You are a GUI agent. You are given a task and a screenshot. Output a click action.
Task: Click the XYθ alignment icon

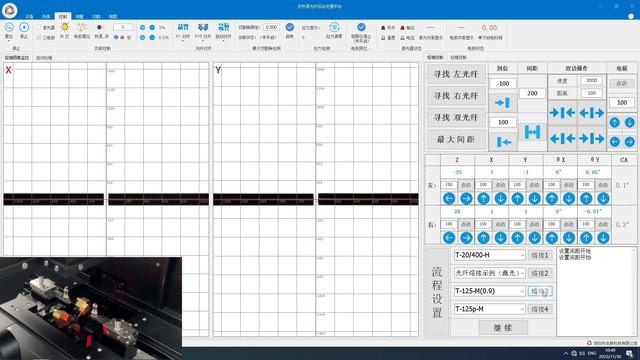(x=203, y=27)
